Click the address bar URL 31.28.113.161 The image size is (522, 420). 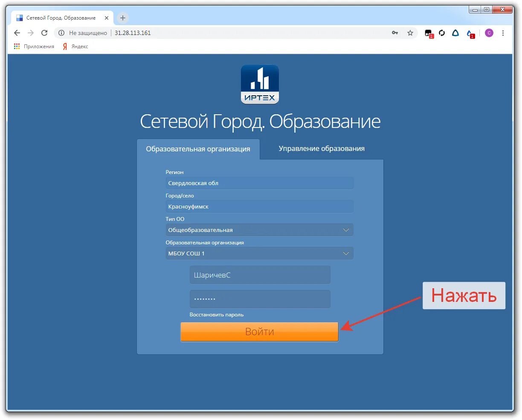tap(133, 33)
